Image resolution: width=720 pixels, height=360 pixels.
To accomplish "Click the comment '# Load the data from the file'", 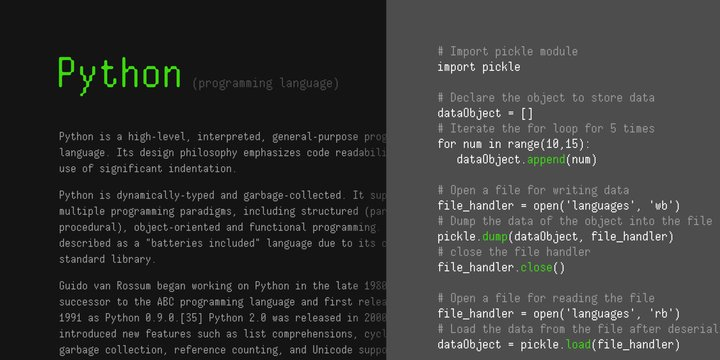I will [579, 329].
